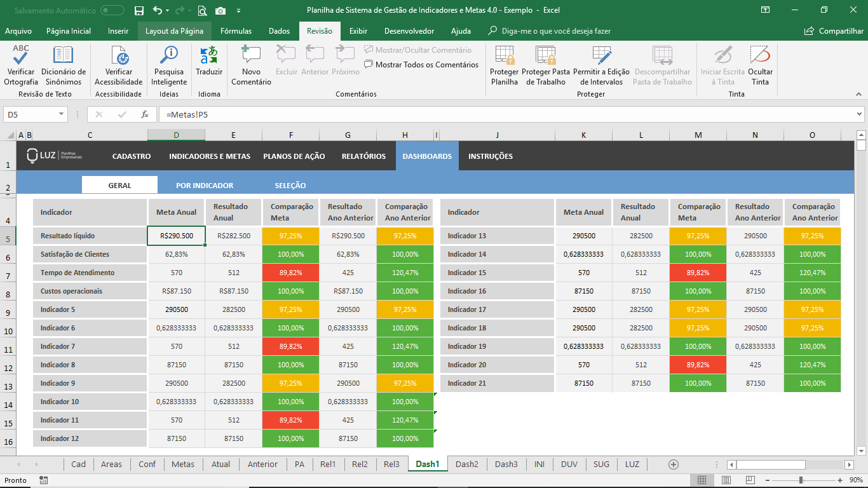
Task: Click the Redo arrow icon
Action: coord(180,10)
